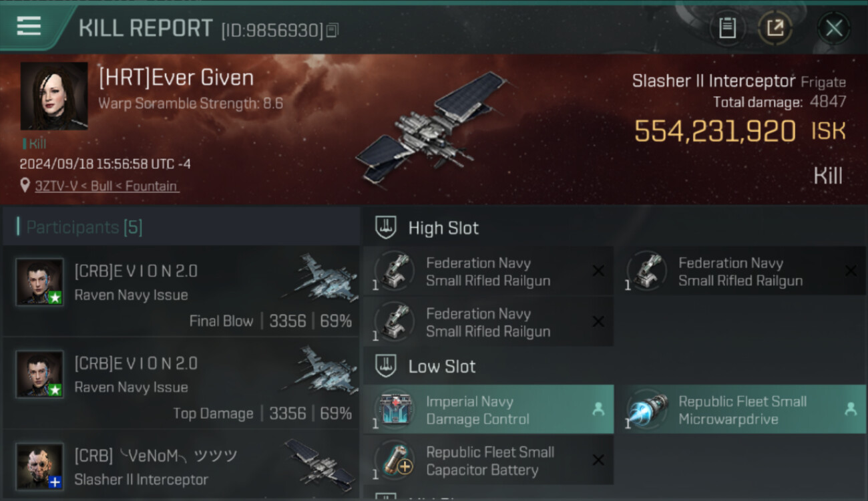
Task: Open the clipboard report icon
Action: click(x=727, y=28)
